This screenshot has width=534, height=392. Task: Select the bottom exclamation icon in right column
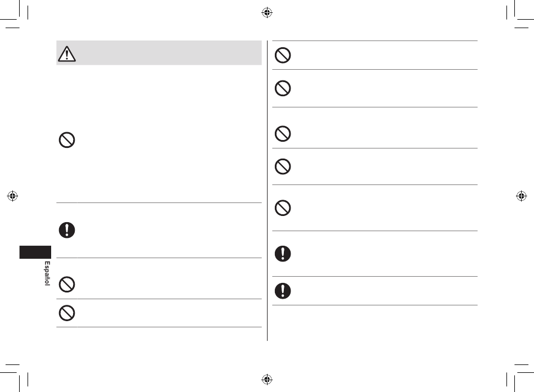point(283,291)
